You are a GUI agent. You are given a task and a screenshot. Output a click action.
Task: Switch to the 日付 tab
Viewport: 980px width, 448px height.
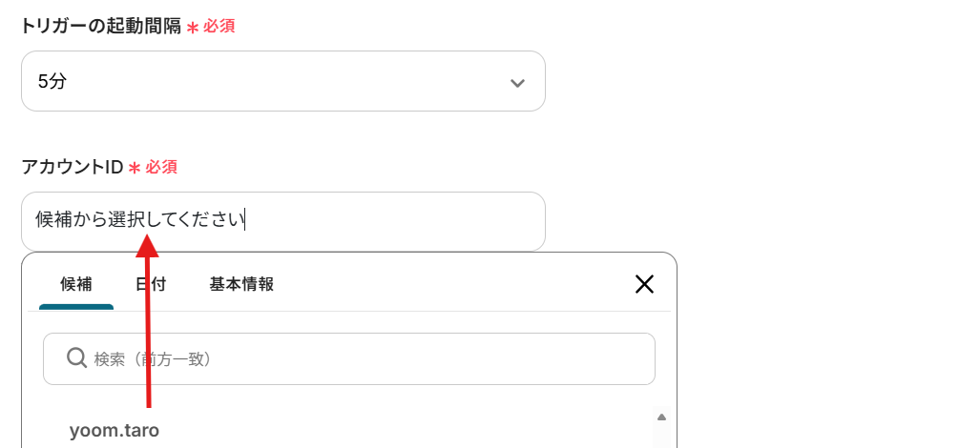[151, 284]
